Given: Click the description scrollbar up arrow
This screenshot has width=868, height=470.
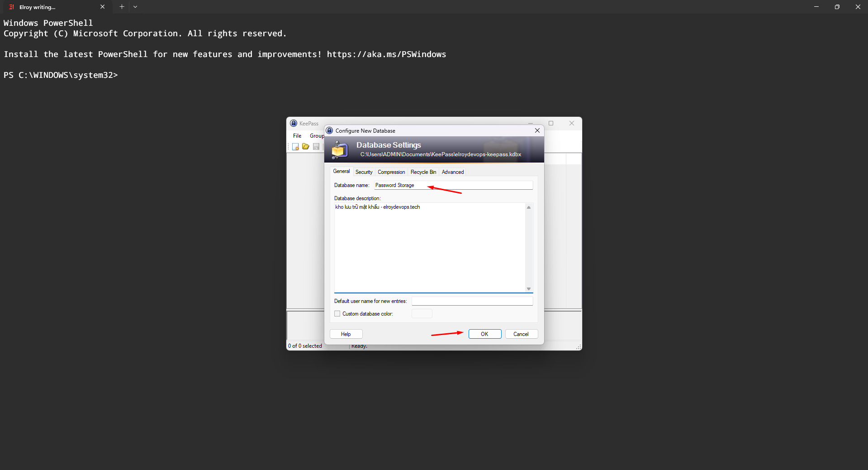Looking at the screenshot, I should (x=529, y=207).
